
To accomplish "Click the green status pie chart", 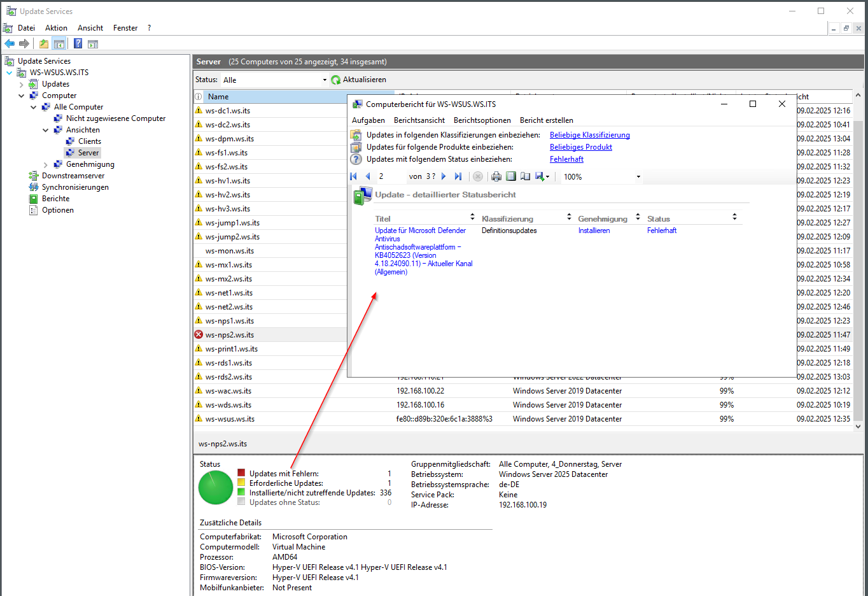I will [x=216, y=488].
